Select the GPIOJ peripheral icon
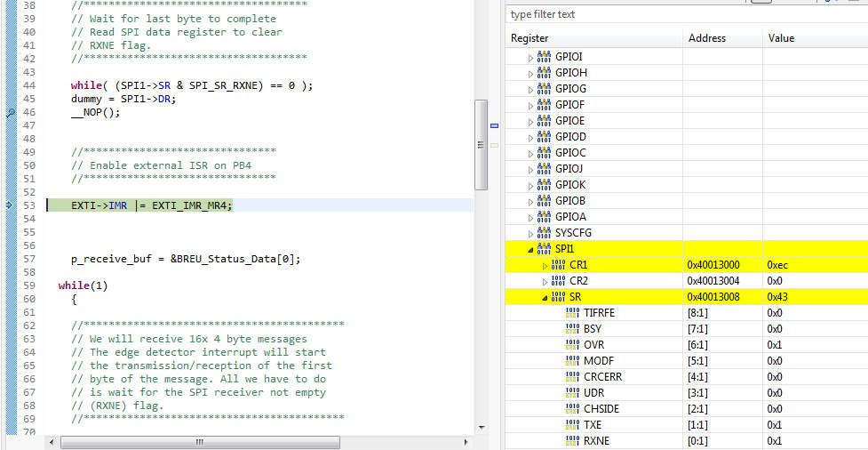The height and width of the screenshot is (450, 868). 544,169
